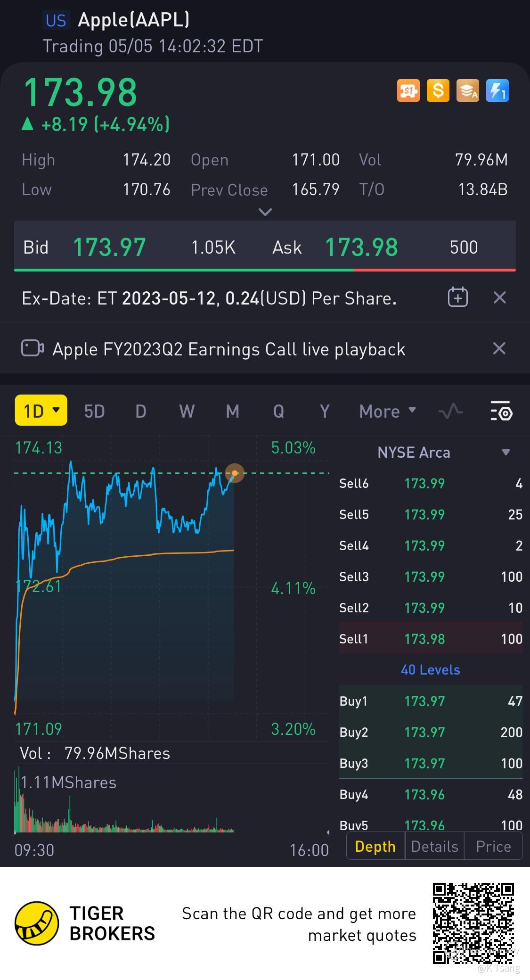Screen dimensions: 530x980
Task: Select the Sell6 order book row
Action: (x=431, y=483)
